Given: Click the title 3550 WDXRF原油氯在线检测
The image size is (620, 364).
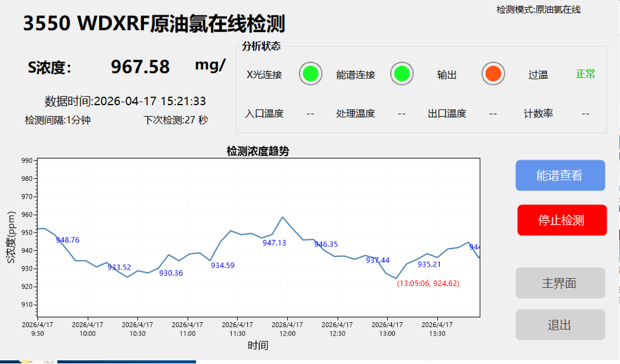Looking at the screenshot, I should click(x=154, y=24).
